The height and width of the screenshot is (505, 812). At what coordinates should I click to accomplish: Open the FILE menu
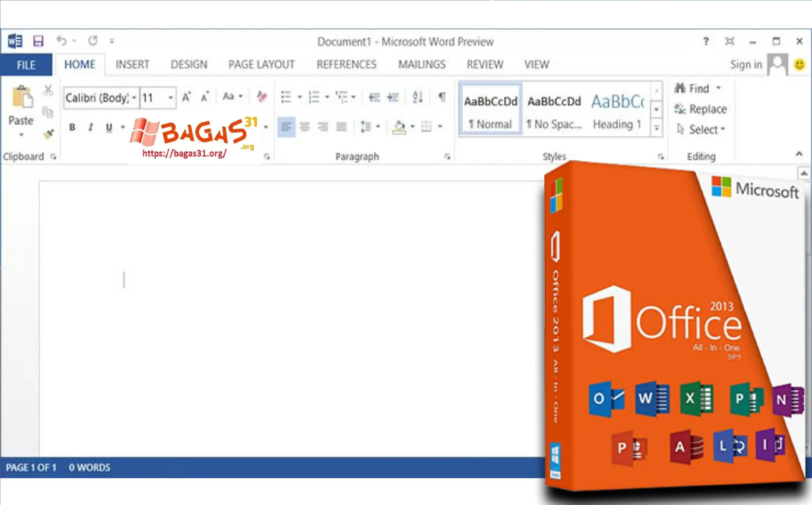pyautogui.click(x=26, y=64)
